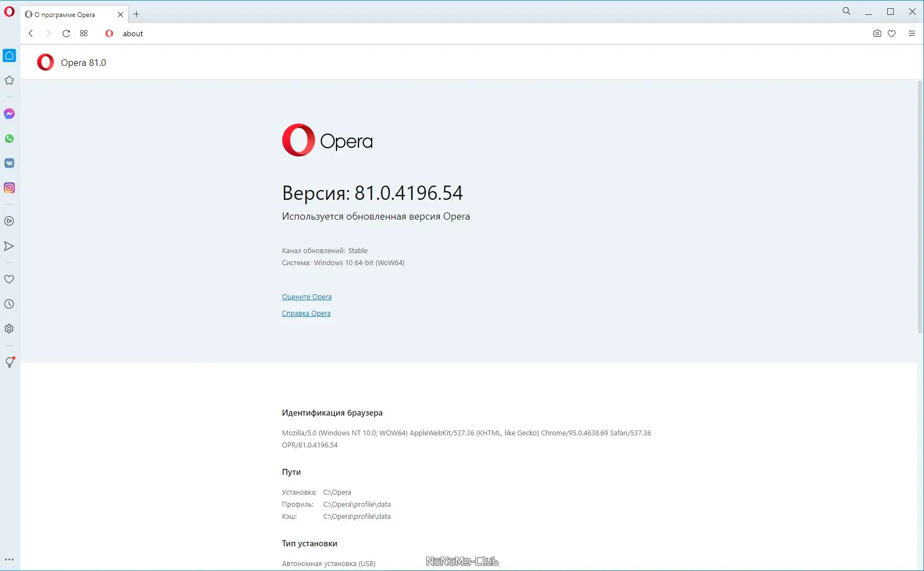This screenshot has width=924, height=571.
Task: Open Instagram in the sidebar
Action: coord(9,188)
